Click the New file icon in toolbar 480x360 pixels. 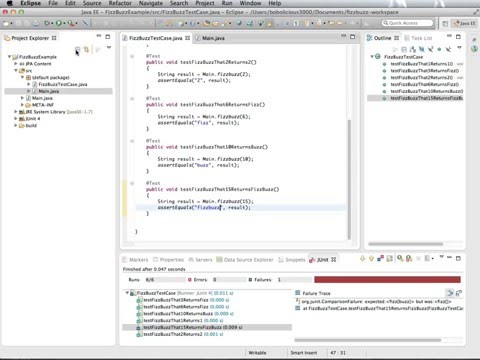(x=6, y=23)
